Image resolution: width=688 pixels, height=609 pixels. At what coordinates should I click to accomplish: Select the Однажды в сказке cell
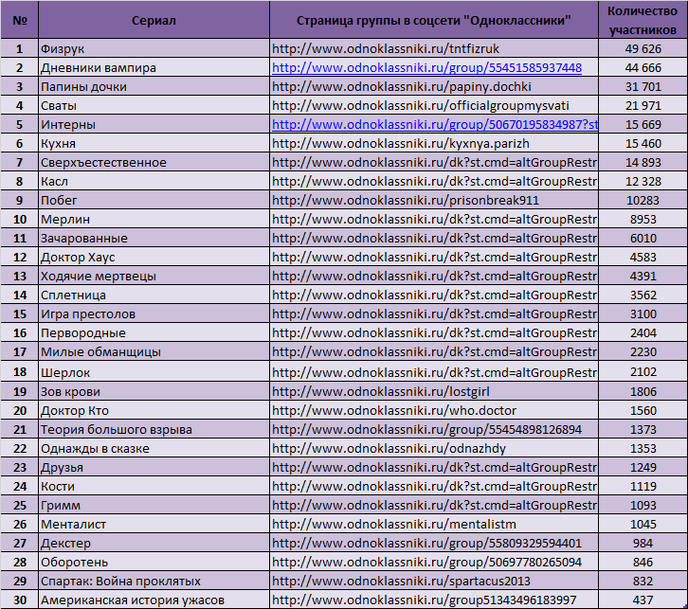tap(154, 448)
